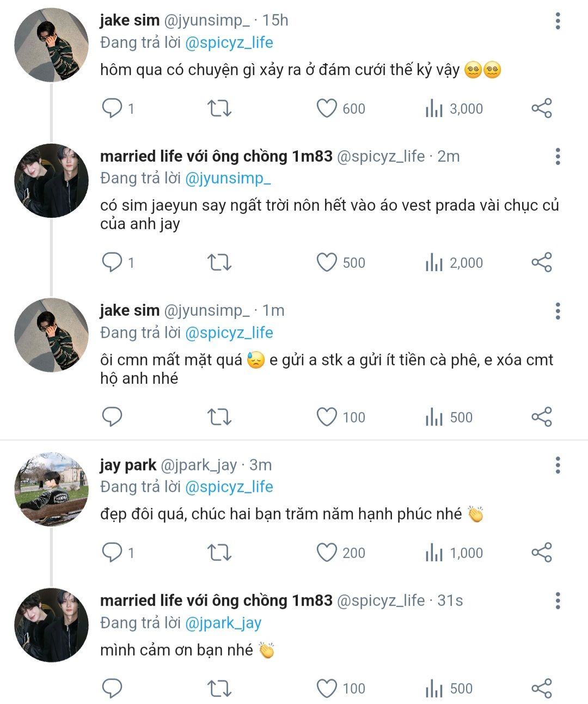Image resolution: width=588 pixels, height=704 pixels.
Task: Open more options on the 31s-ago tweet
Action: coord(558,601)
